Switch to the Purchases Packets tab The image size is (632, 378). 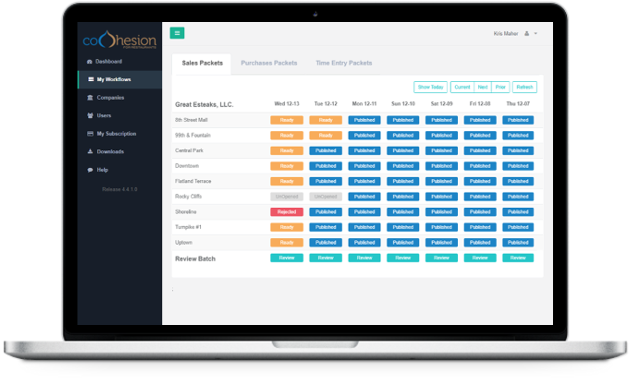[x=269, y=63]
